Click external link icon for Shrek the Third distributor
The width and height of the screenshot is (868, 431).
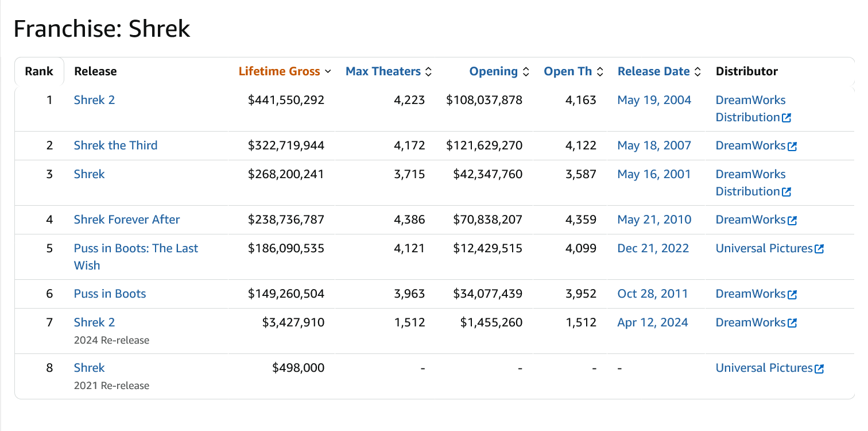pos(792,146)
